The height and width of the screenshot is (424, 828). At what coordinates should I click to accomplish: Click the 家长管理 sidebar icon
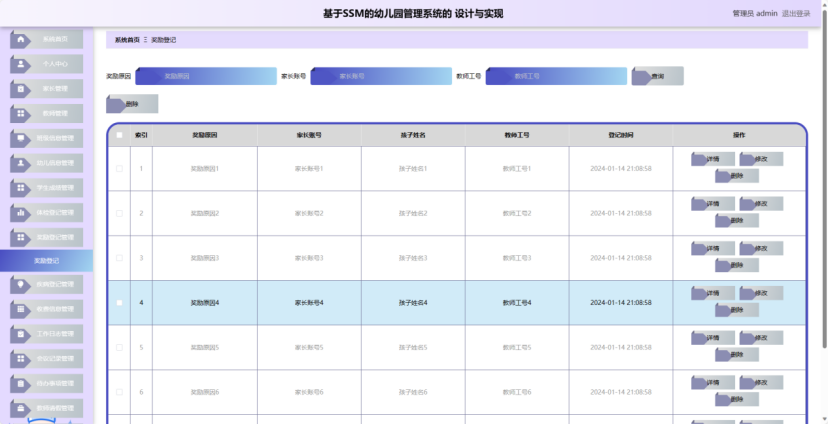click(21, 89)
